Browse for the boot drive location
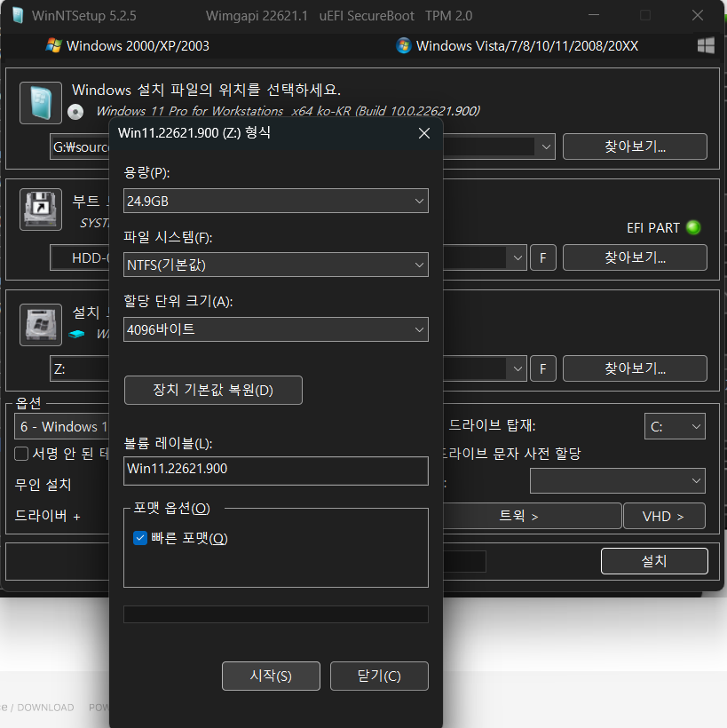727x728 pixels. point(635,257)
